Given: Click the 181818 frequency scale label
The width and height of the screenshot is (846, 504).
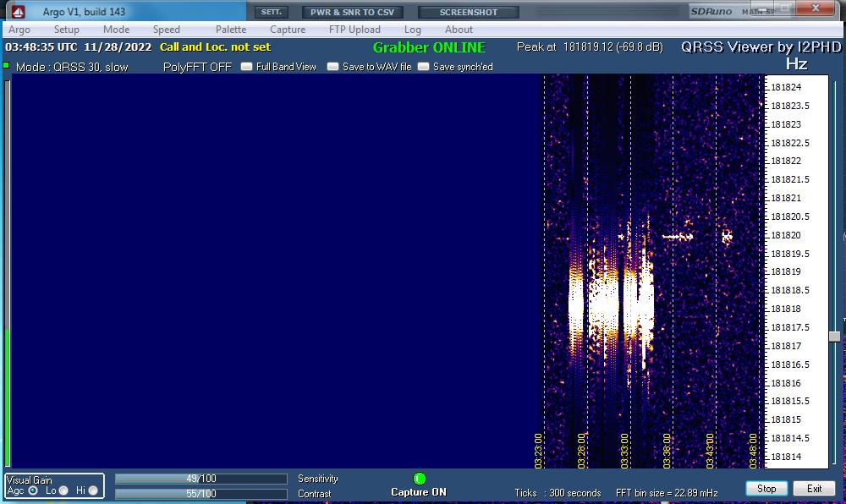Looking at the screenshot, I should (x=786, y=309).
